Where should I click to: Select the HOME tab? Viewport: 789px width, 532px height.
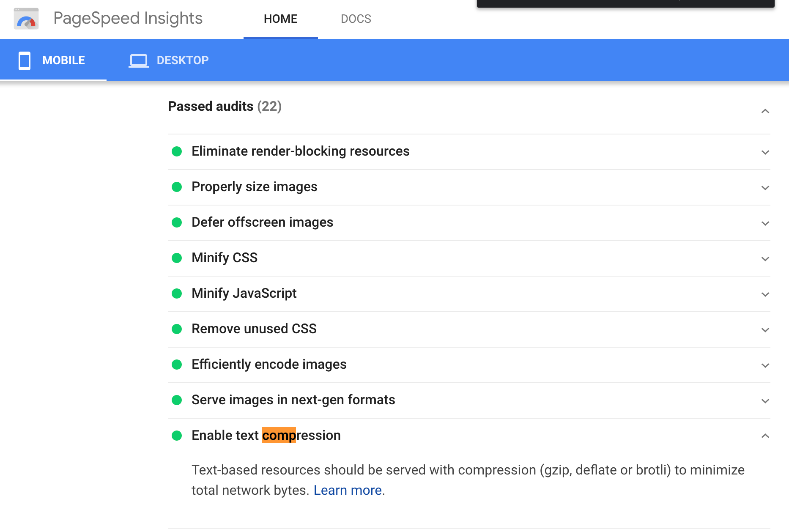coord(280,19)
